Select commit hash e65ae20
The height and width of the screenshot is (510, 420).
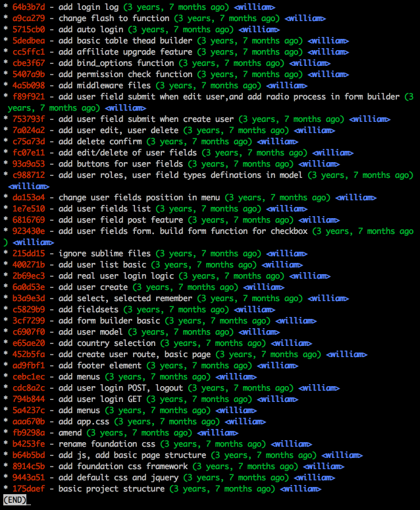coord(28,343)
